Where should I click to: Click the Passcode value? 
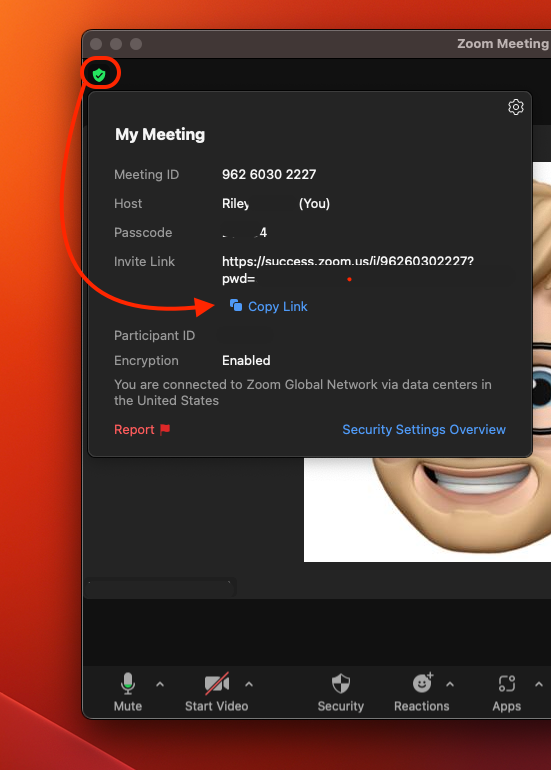click(x=245, y=232)
